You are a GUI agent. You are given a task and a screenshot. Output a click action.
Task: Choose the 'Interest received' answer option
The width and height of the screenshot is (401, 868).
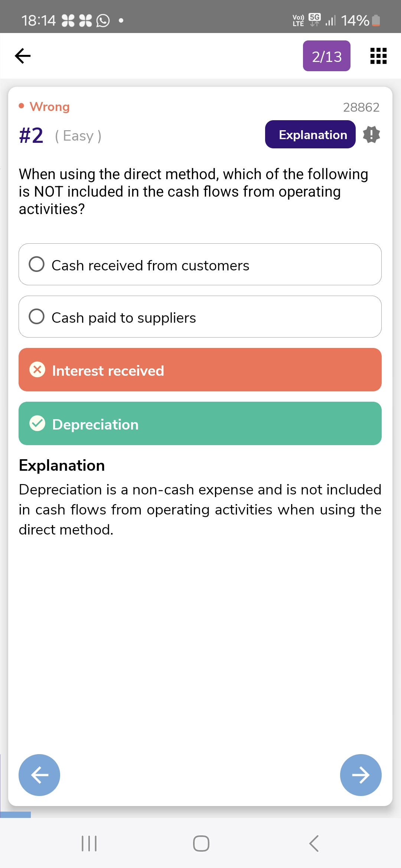tap(200, 370)
